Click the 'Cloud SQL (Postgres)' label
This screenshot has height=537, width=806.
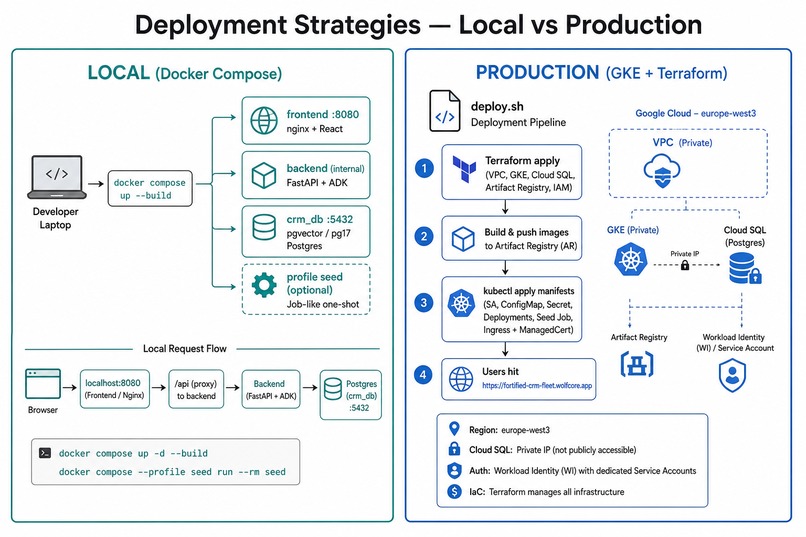[x=745, y=236]
